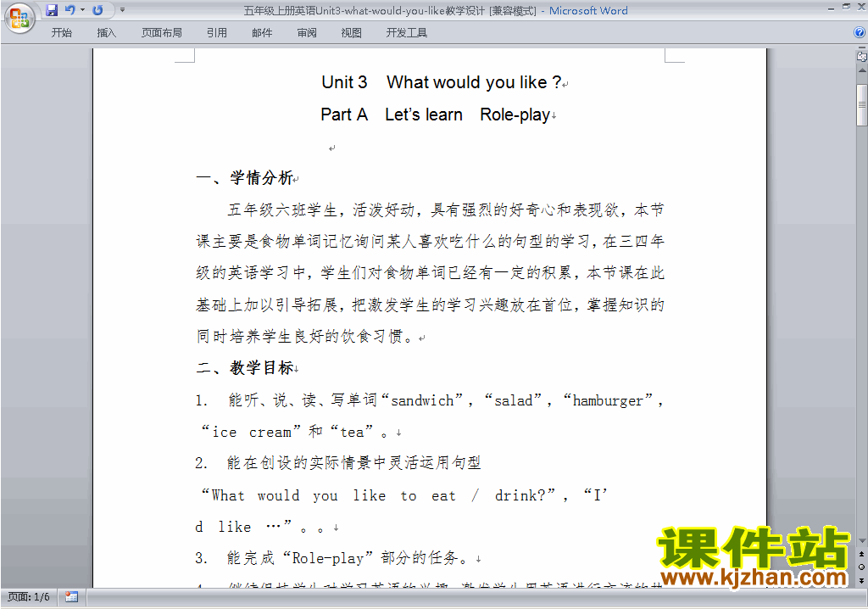Switch to the 引用 tab
This screenshot has width=868, height=609.
click(216, 33)
